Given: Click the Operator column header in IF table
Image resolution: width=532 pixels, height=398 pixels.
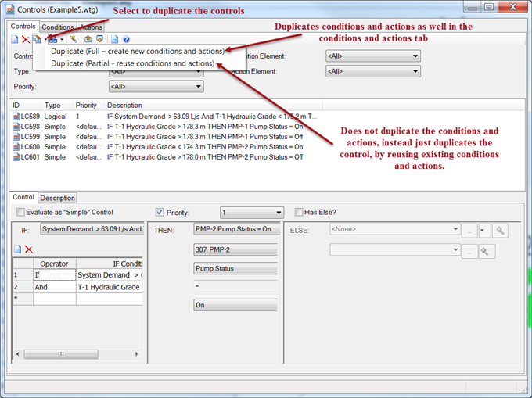Looking at the screenshot, I should coord(54,264).
